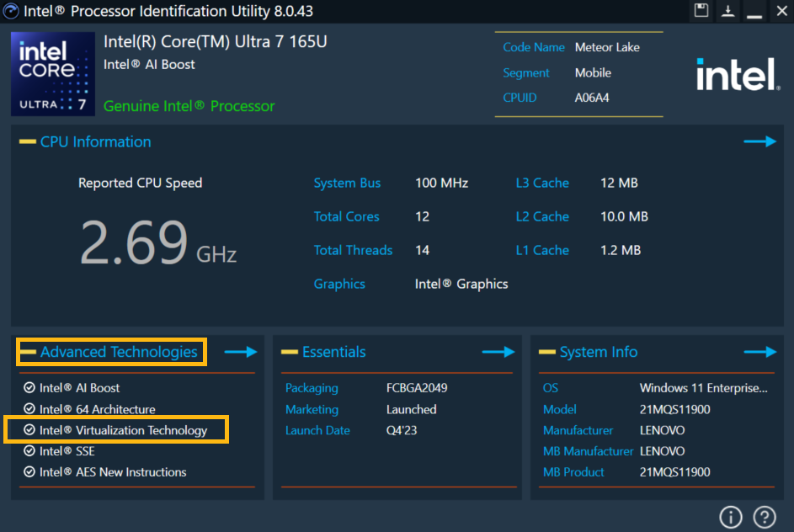Image resolution: width=794 pixels, height=532 pixels.
Task: Click the Intel Virtualization Technology entry
Action: [123, 430]
